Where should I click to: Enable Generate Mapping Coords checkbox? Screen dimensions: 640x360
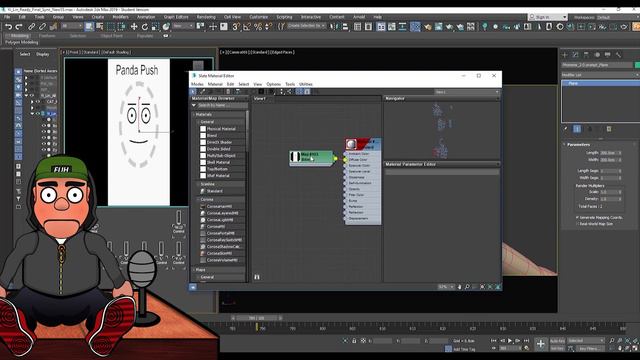[577, 218]
